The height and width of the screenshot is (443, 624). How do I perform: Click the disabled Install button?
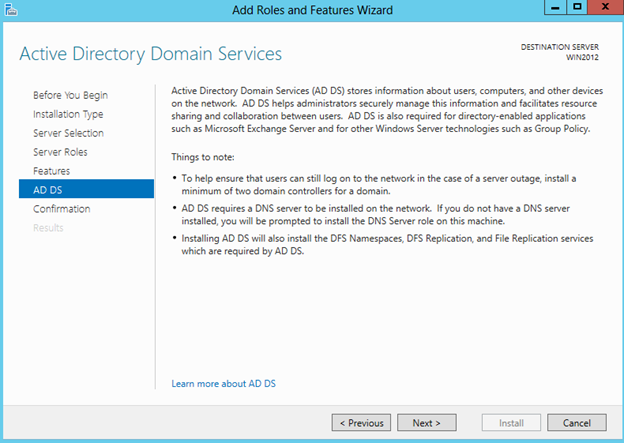[x=511, y=422]
